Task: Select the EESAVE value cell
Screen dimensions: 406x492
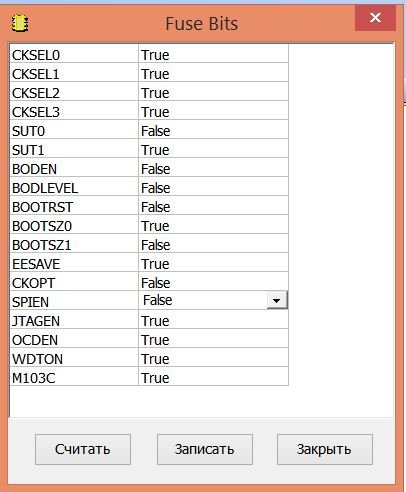Action: point(213,264)
